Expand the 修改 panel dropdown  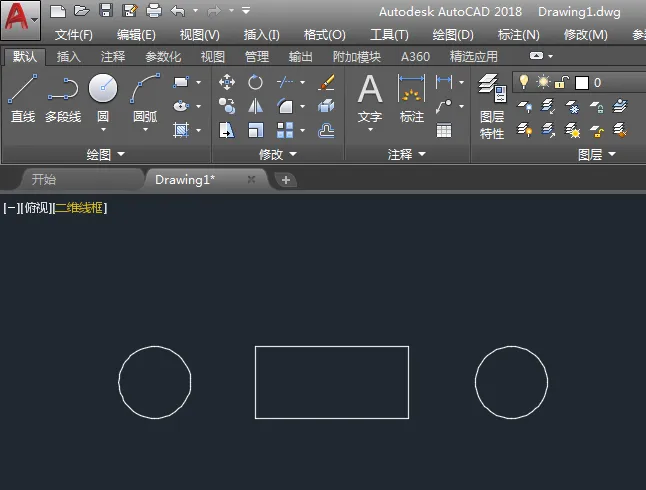tap(277, 155)
